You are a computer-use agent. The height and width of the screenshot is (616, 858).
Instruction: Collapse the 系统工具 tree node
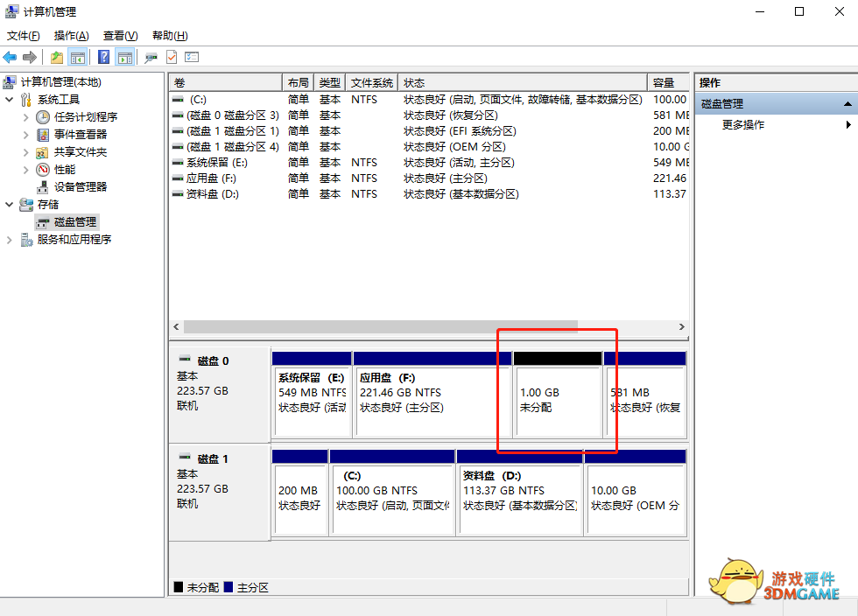9,99
